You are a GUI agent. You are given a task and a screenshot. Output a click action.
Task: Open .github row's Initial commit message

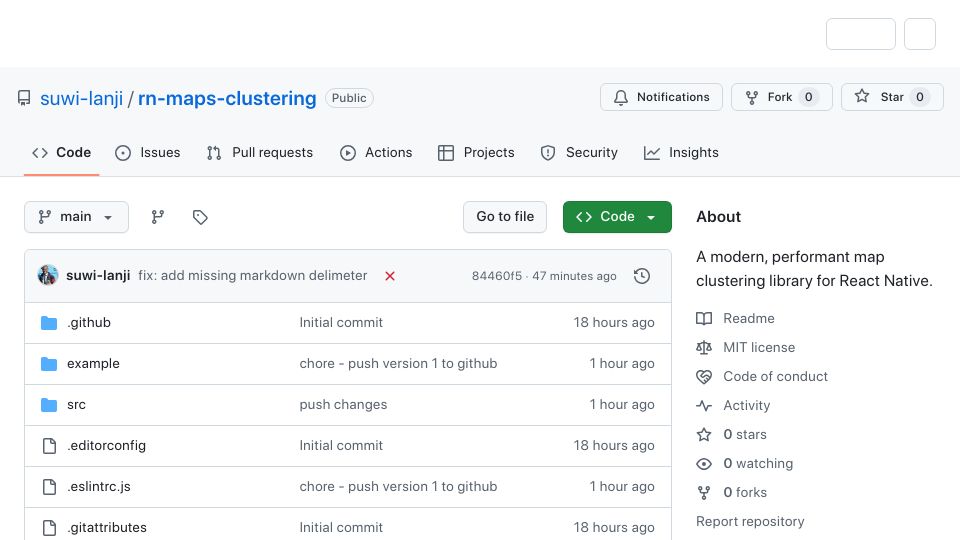341,323
